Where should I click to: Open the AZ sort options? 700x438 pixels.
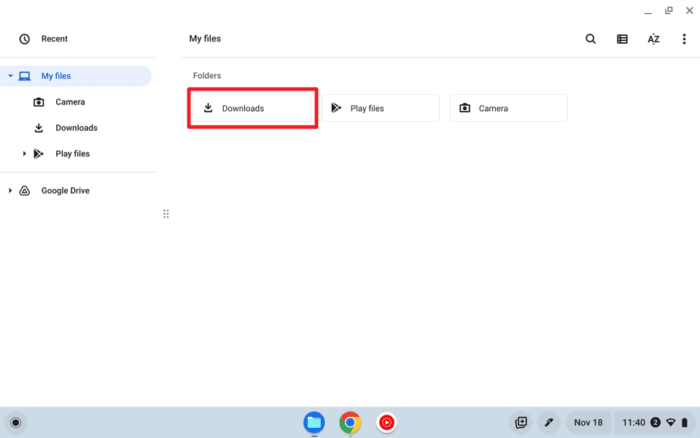[653, 39]
